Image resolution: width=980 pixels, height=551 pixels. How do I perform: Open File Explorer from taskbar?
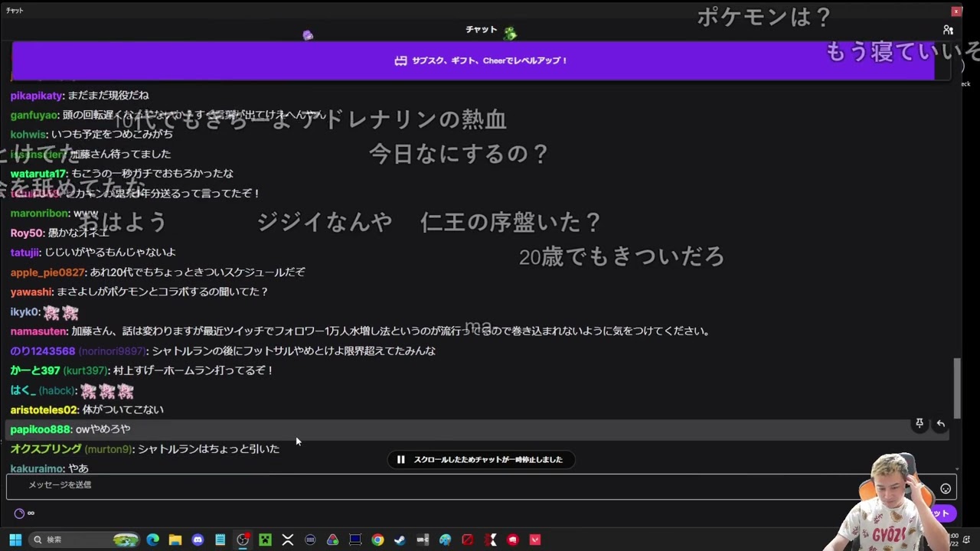(x=175, y=540)
